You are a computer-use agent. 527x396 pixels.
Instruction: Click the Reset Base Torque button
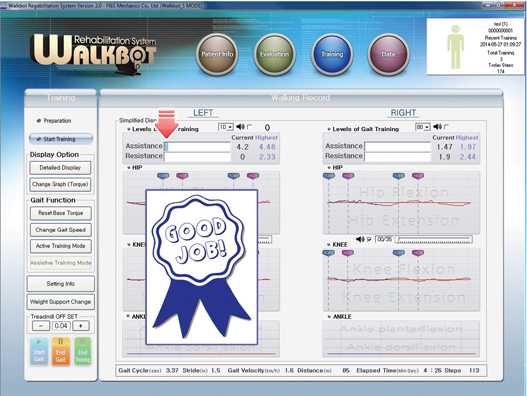tap(60, 213)
